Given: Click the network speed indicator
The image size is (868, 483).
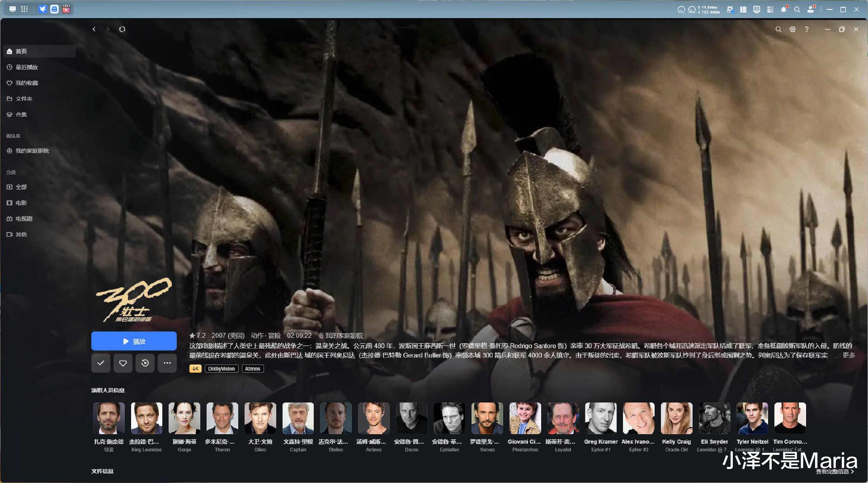Looking at the screenshot, I should point(709,9).
